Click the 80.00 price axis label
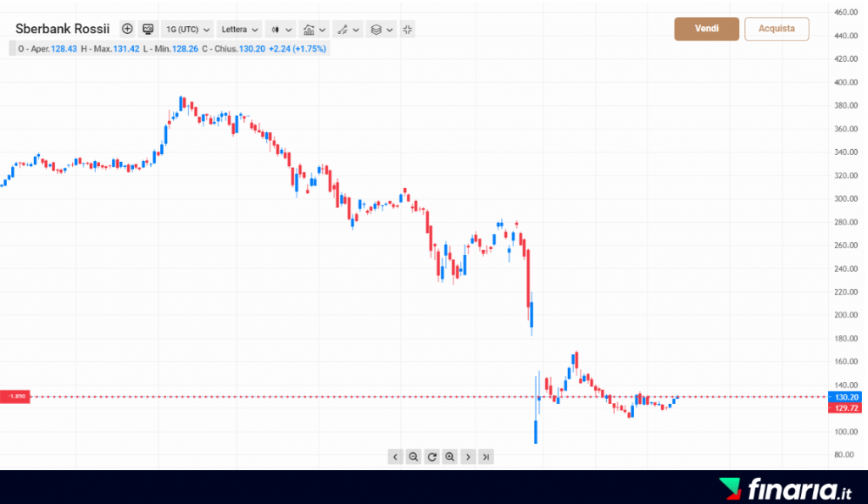Viewport: 868px width, 504px height. (x=846, y=455)
